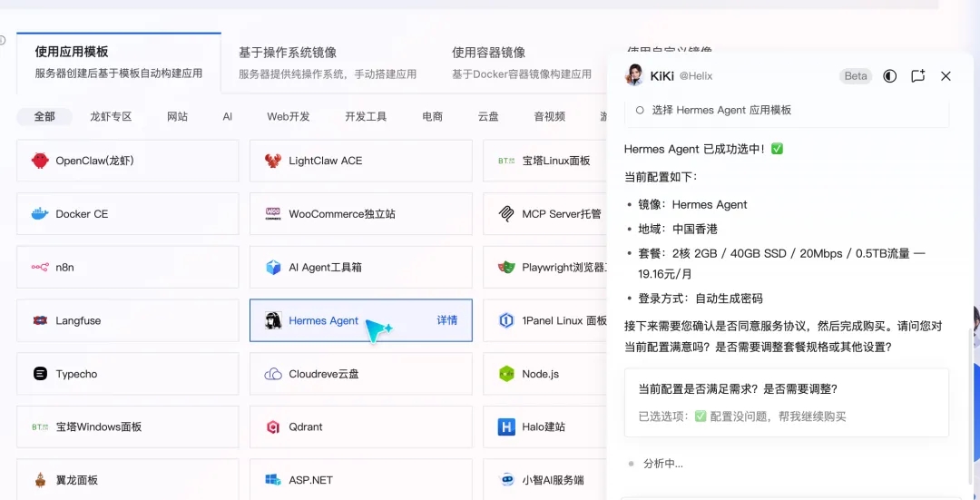The height and width of the screenshot is (500, 980).
Task: Start a new chat in KiKi panel
Action: click(x=917, y=76)
